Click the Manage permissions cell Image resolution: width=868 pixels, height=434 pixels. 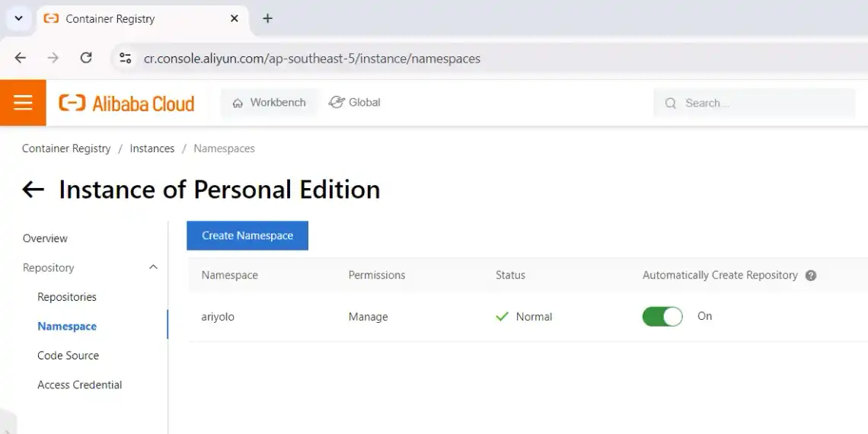click(368, 318)
